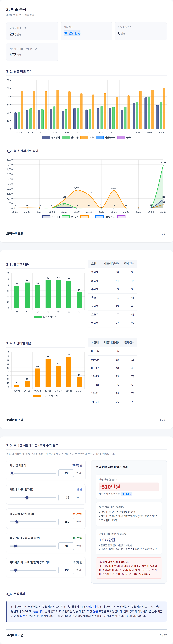Click the -510만원 예상 세전 월 순이익 value
The image size is (173, 644).
coord(110,487)
